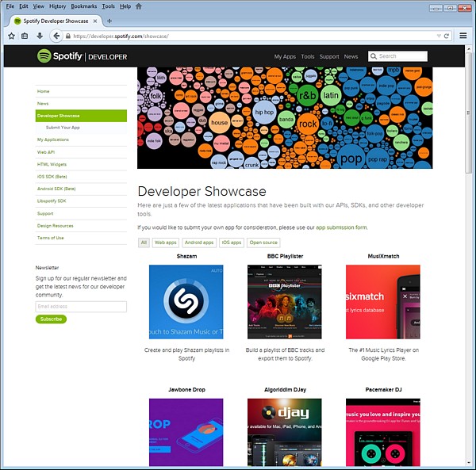Click the scrollbar down arrow
Image resolution: width=476 pixels, height=470 pixels.
[x=469, y=464]
